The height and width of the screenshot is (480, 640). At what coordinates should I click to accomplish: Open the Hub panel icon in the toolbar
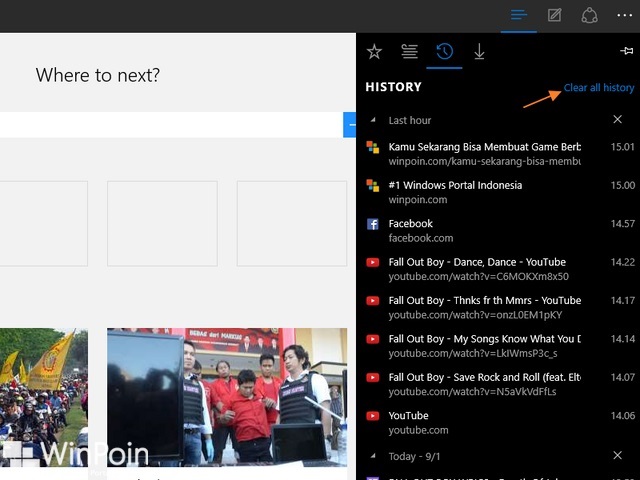[x=519, y=16]
